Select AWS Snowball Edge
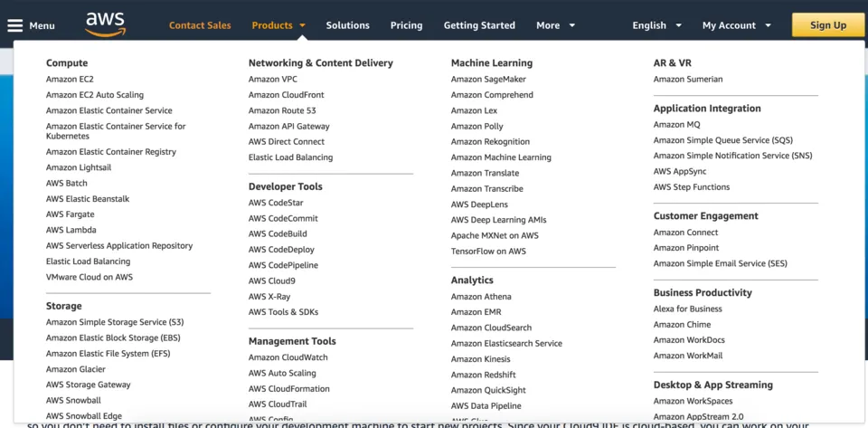 (x=83, y=416)
